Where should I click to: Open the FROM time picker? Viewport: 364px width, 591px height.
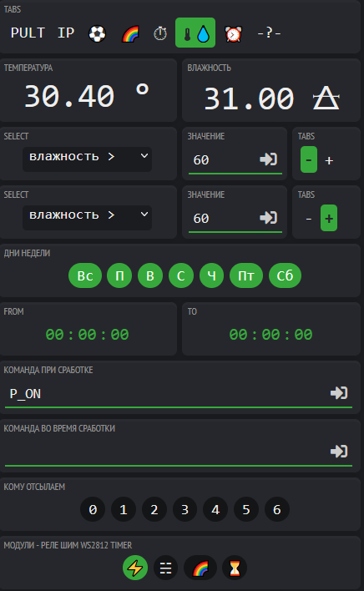[x=87, y=335]
